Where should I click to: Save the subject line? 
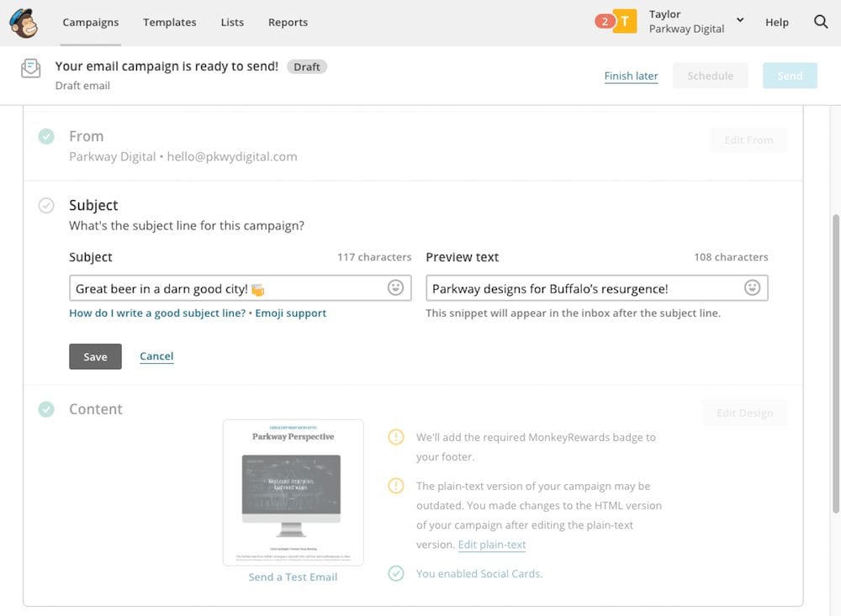[96, 356]
